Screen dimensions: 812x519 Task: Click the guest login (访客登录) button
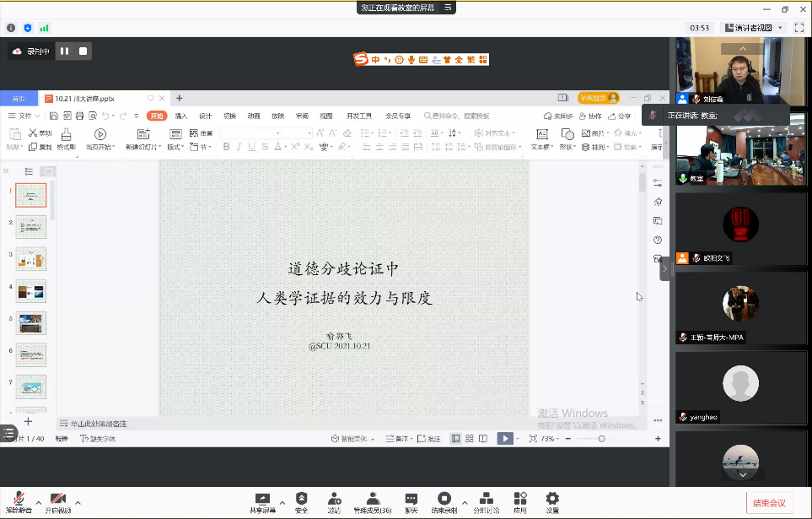[x=598, y=98]
